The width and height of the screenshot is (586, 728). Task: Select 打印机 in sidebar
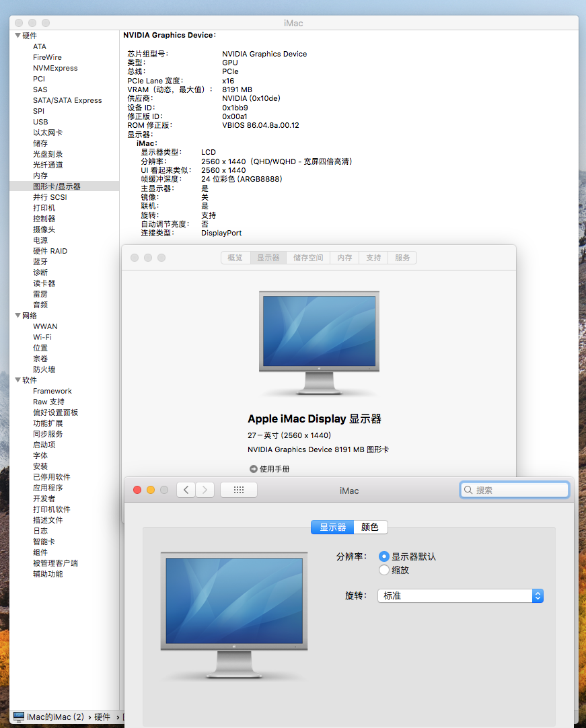coord(44,207)
